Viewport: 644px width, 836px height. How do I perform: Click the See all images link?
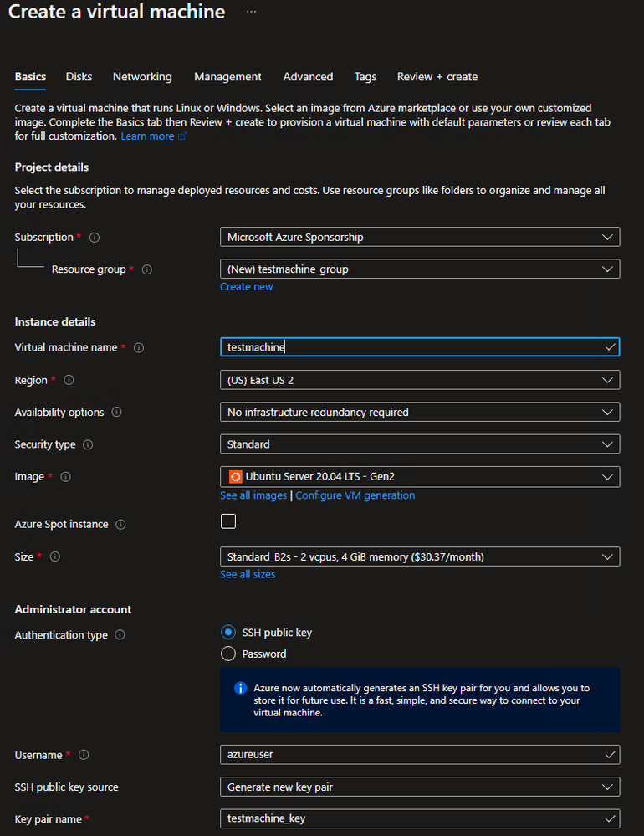[253, 495]
